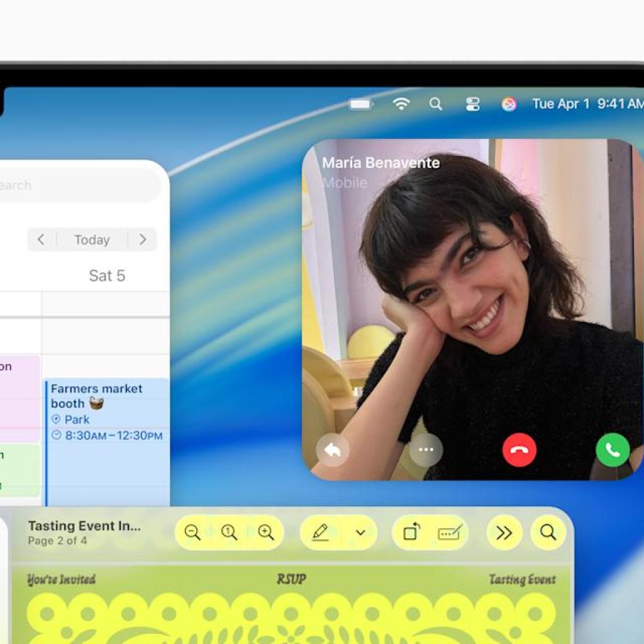The width and height of the screenshot is (644, 644).
Task: Zoom out of the PDF document
Action: (x=192, y=532)
